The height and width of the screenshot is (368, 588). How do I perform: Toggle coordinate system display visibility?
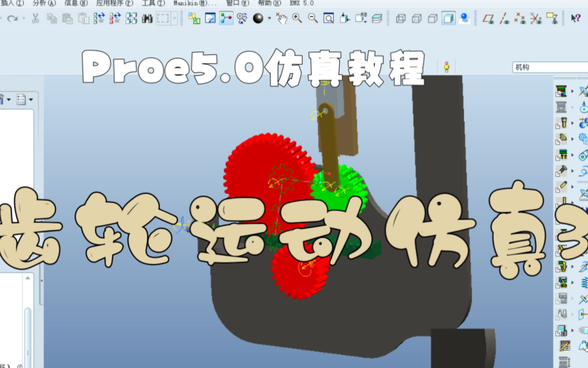[x=536, y=18]
